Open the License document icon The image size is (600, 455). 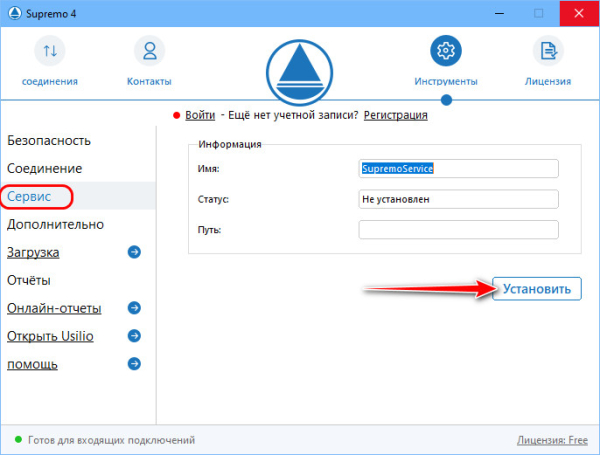(x=547, y=50)
